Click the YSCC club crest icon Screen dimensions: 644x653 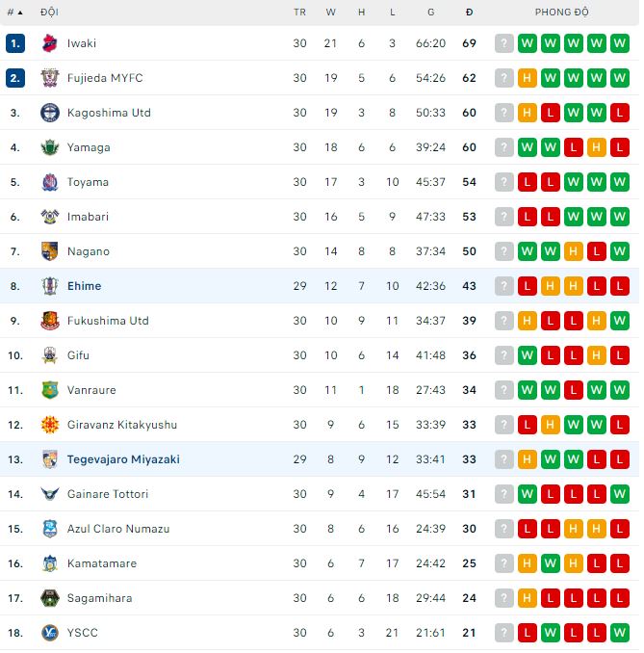pos(50,633)
